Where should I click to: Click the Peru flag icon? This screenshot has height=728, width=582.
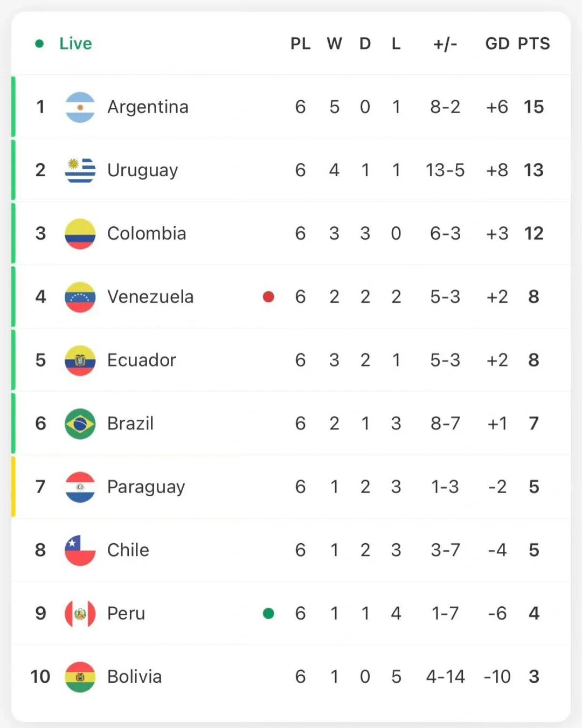point(80,614)
